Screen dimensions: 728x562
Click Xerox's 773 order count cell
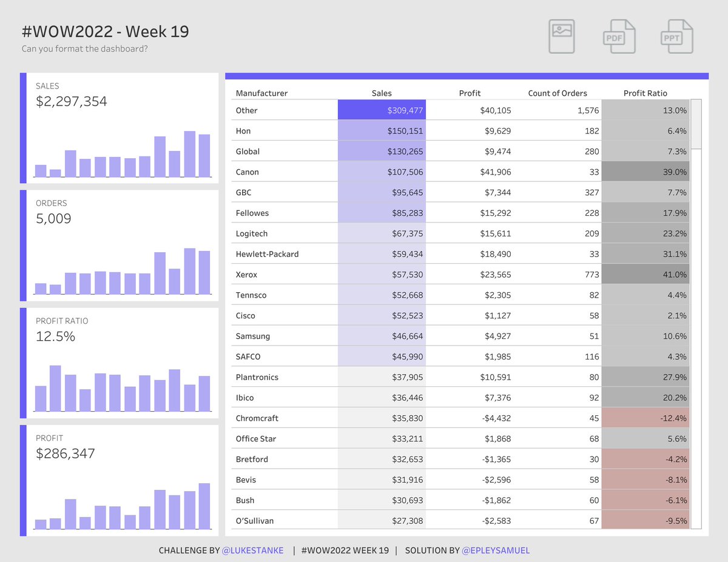pyautogui.click(x=558, y=275)
